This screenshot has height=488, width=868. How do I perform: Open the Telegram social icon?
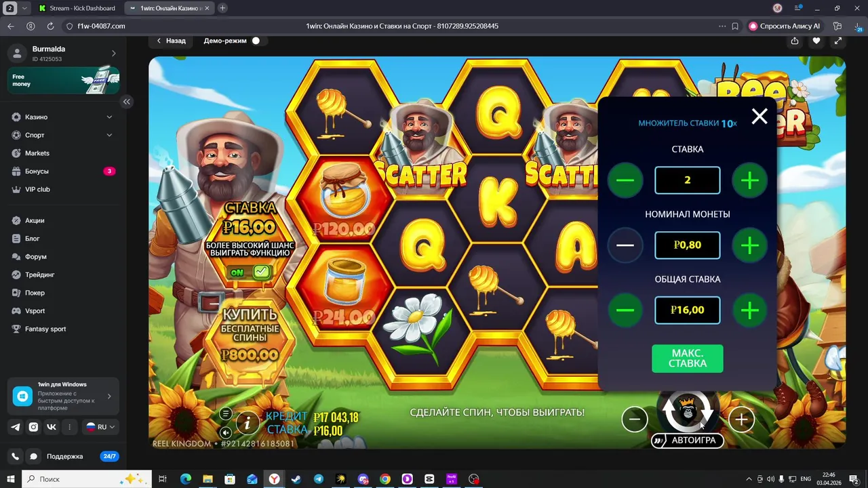tap(16, 427)
